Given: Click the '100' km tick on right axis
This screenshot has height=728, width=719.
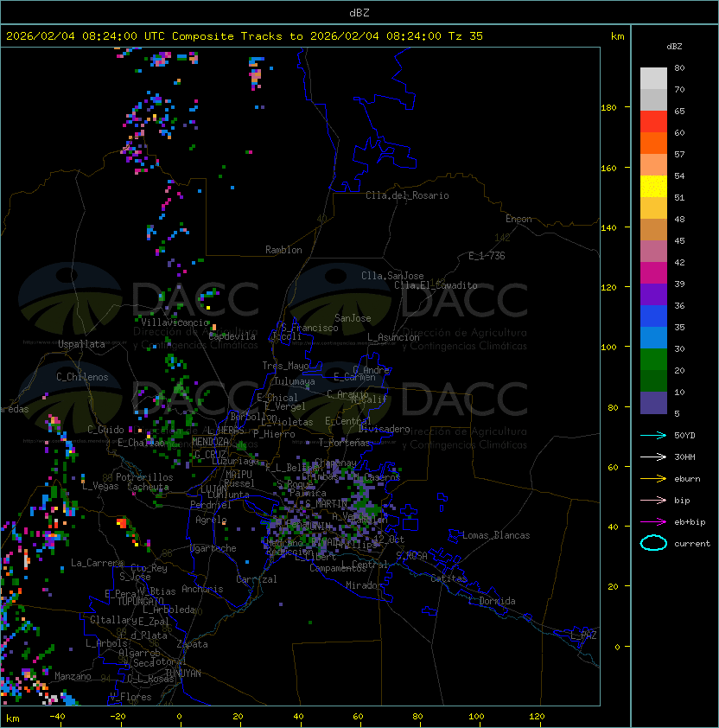Looking at the screenshot, I should (x=608, y=348).
